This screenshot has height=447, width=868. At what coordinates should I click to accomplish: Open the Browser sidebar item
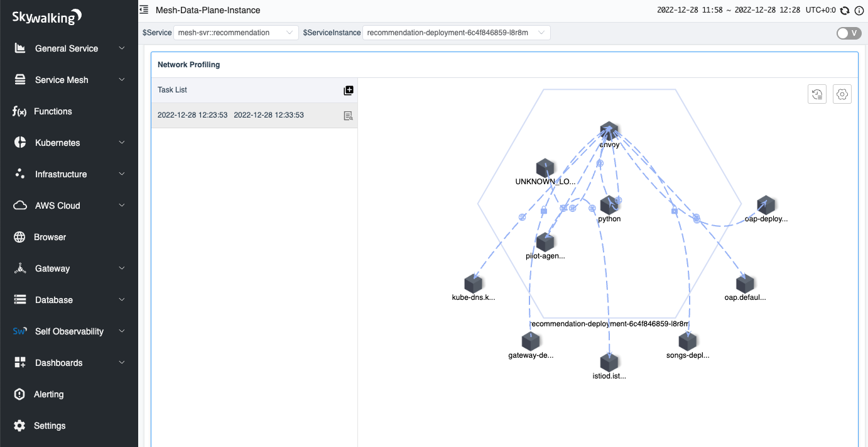[x=50, y=237]
